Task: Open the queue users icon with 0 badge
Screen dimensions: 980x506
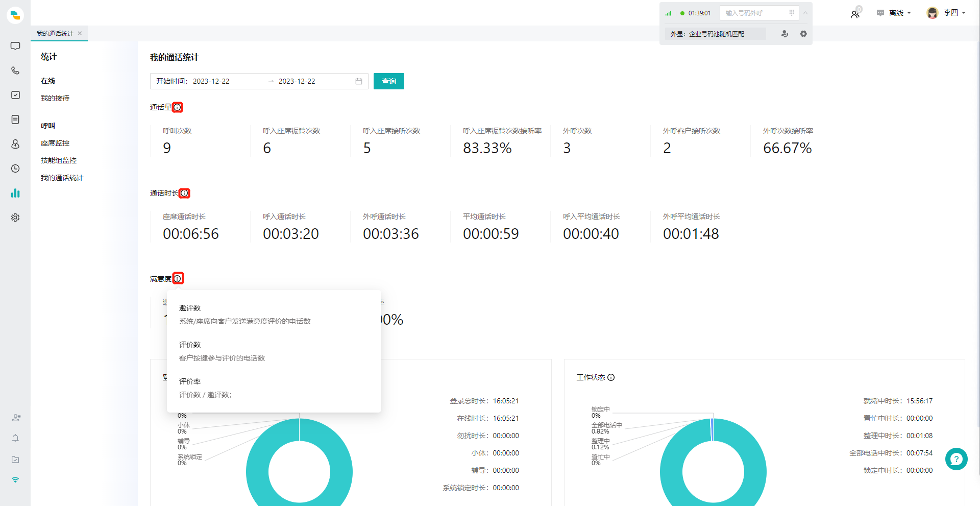Action: tap(855, 13)
